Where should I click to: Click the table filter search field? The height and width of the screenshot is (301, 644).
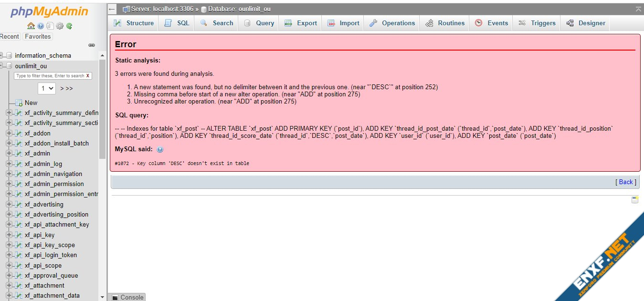click(x=49, y=76)
